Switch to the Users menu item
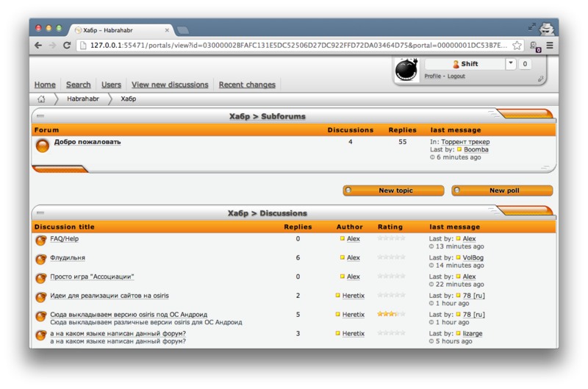The width and height of the screenshot is (588, 389). 111,85
